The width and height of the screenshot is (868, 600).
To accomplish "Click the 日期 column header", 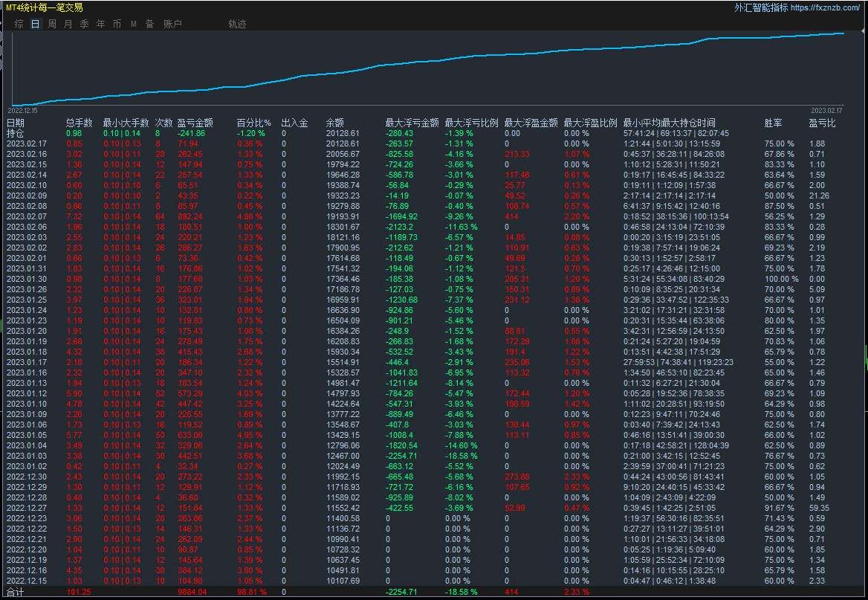I will point(16,123).
